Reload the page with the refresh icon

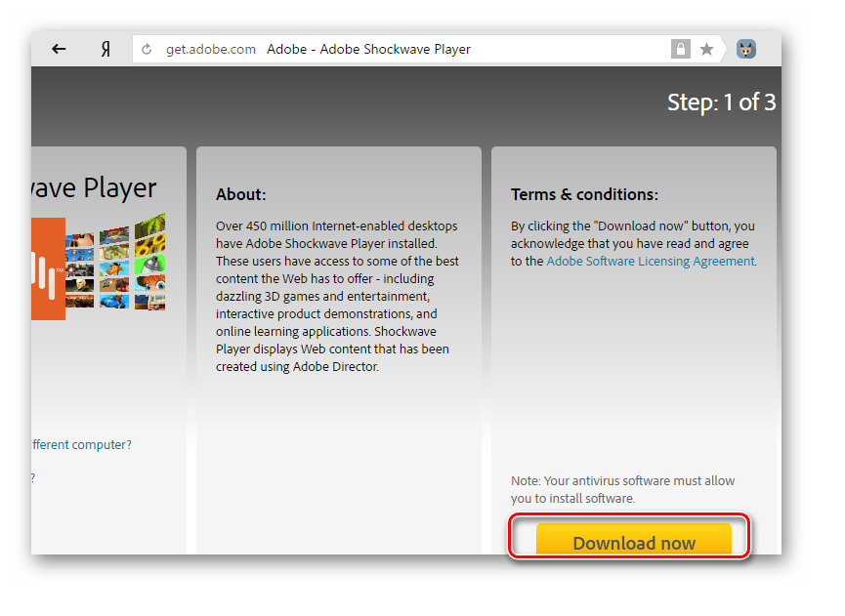point(148,49)
